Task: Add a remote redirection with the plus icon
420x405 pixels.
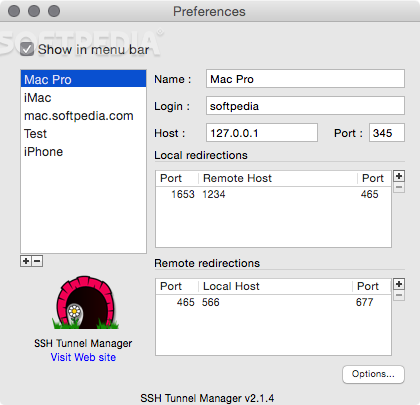Action: coord(399,284)
